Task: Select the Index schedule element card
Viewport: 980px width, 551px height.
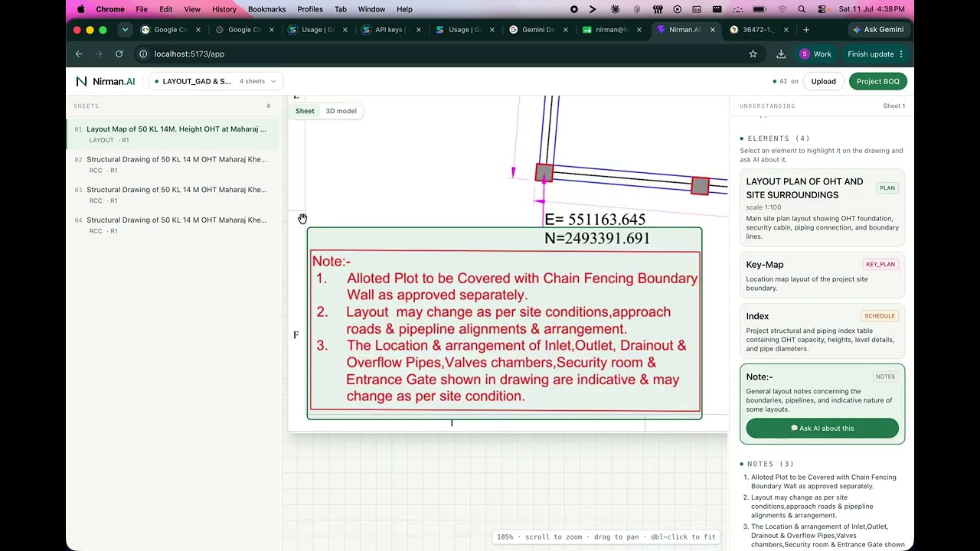Action: [822, 331]
